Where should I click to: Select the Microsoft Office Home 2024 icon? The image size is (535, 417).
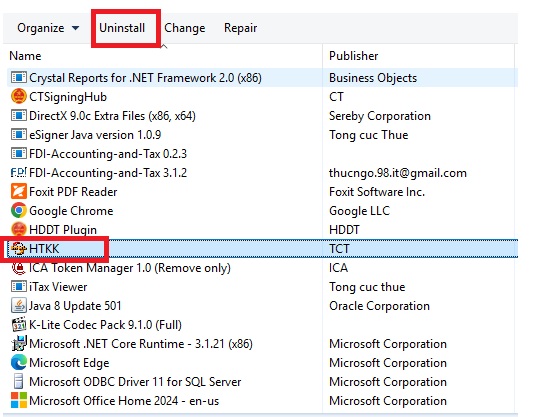(x=18, y=400)
